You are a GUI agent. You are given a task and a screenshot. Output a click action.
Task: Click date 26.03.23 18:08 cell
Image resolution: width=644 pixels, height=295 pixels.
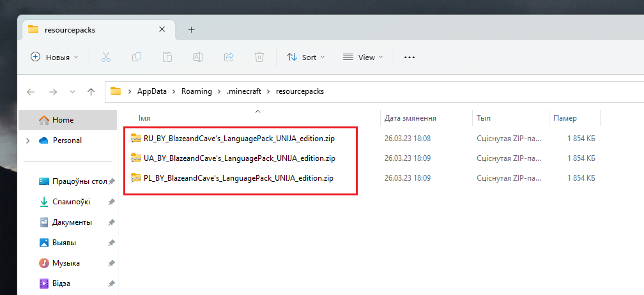coord(408,139)
